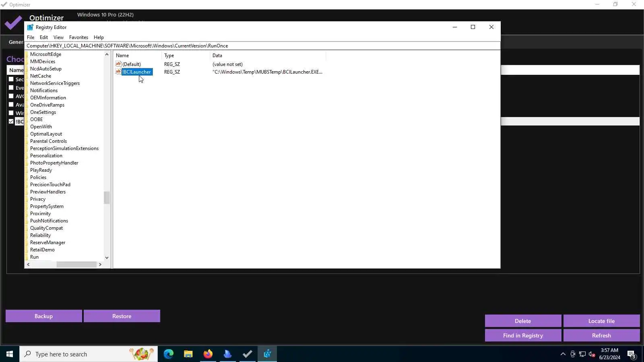644x362 pixels.
Task: Switch to Optimizer via its checkmark taskbar icon
Action: pos(248,354)
